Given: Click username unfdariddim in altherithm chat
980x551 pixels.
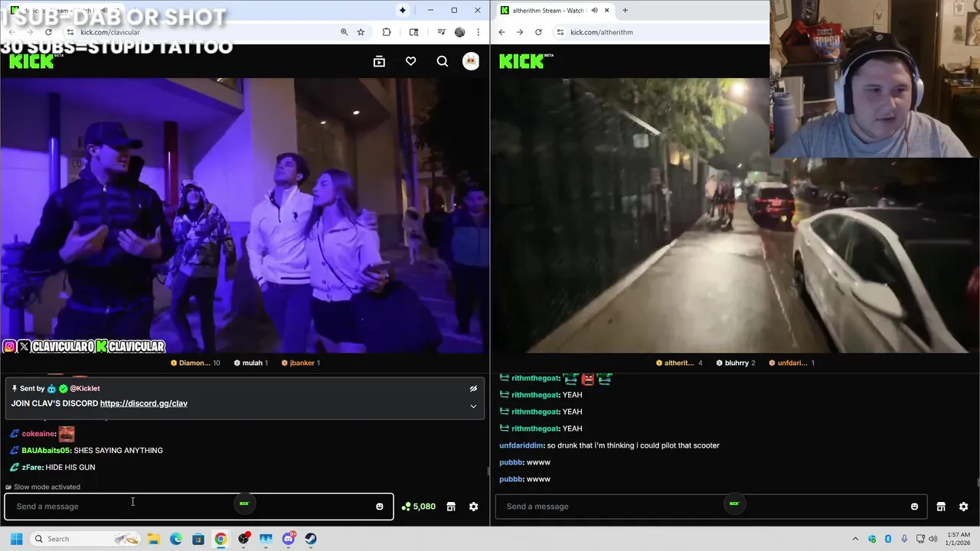Looking at the screenshot, I should [521, 445].
